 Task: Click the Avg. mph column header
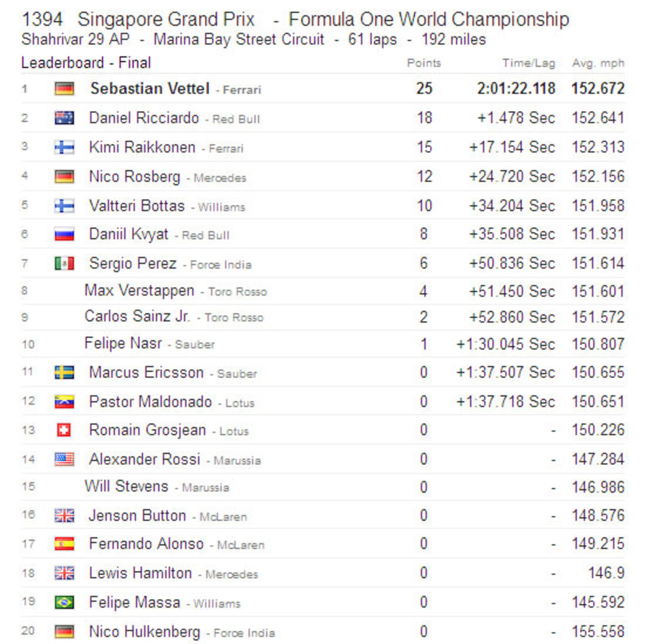[x=598, y=63]
